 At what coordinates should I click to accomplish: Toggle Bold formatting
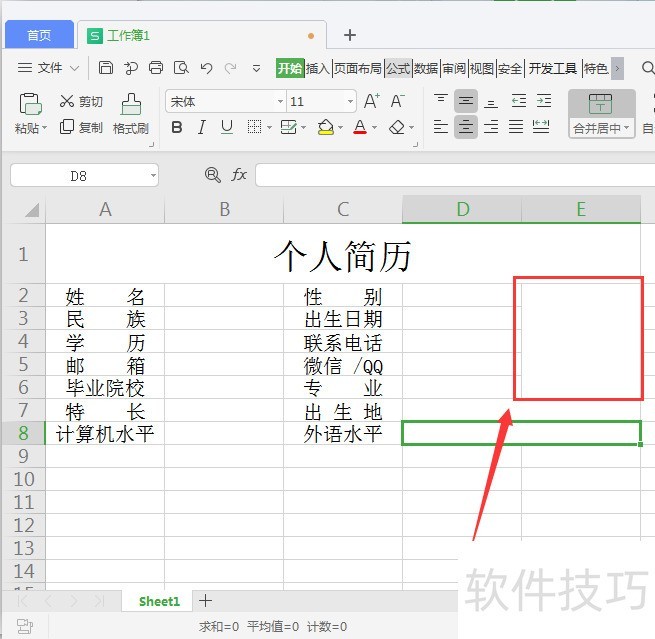[x=177, y=127]
